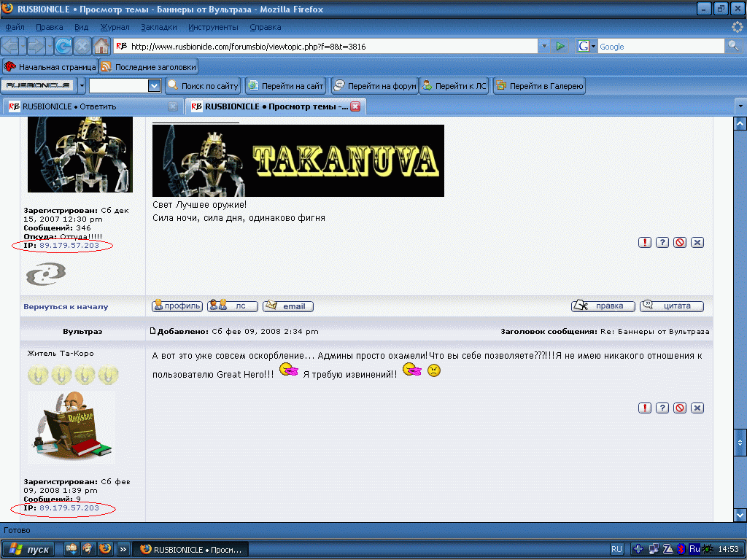The height and width of the screenshot is (560, 747).
Task: Expand the RUSBIONICLE toolbar logo dropdown arrow
Action: [82, 86]
